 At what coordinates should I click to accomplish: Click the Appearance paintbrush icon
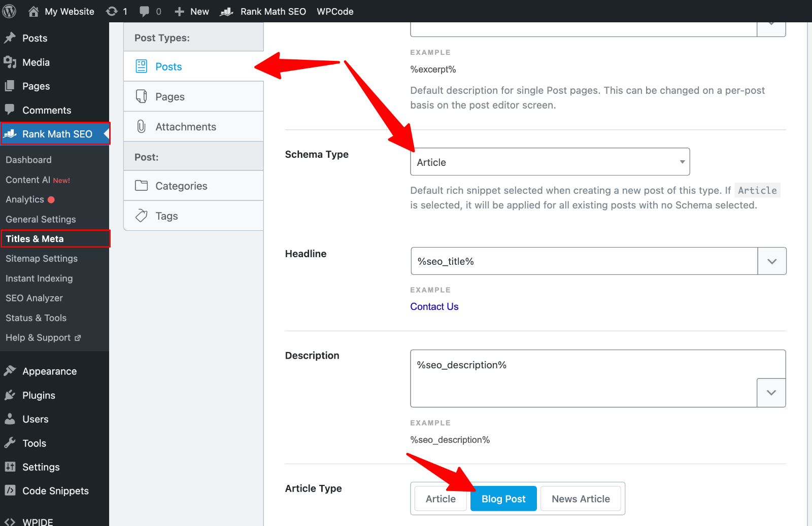point(10,371)
